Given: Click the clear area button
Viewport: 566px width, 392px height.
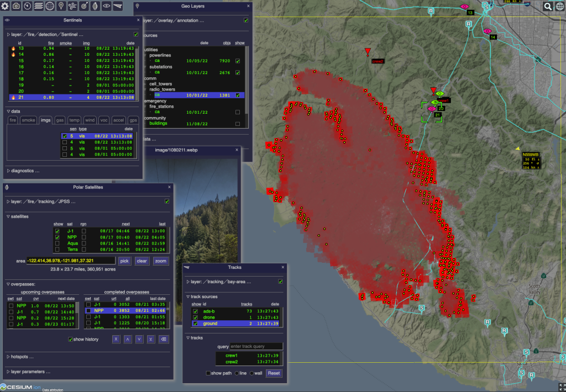Looking at the screenshot, I should point(142,261).
